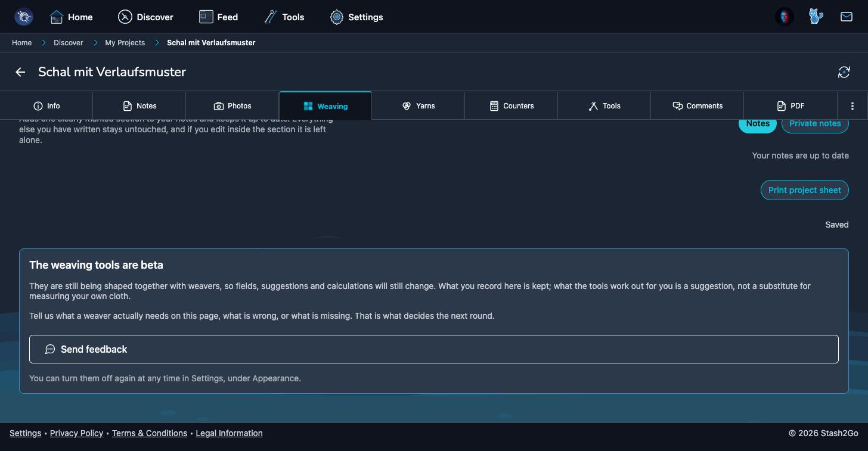Go to Home breadcrumb

pos(22,43)
